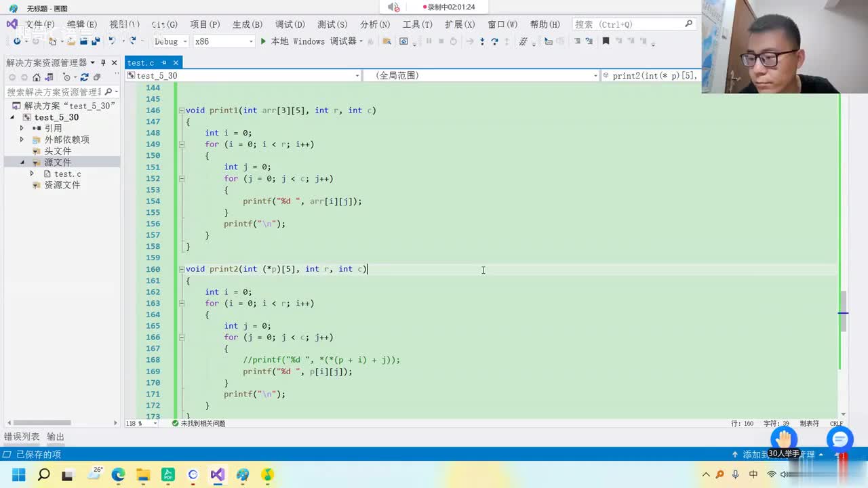Click the Sync/Refresh icon in Solution Explorer
This screenshot has height=488, width=868.
(84, 77)
